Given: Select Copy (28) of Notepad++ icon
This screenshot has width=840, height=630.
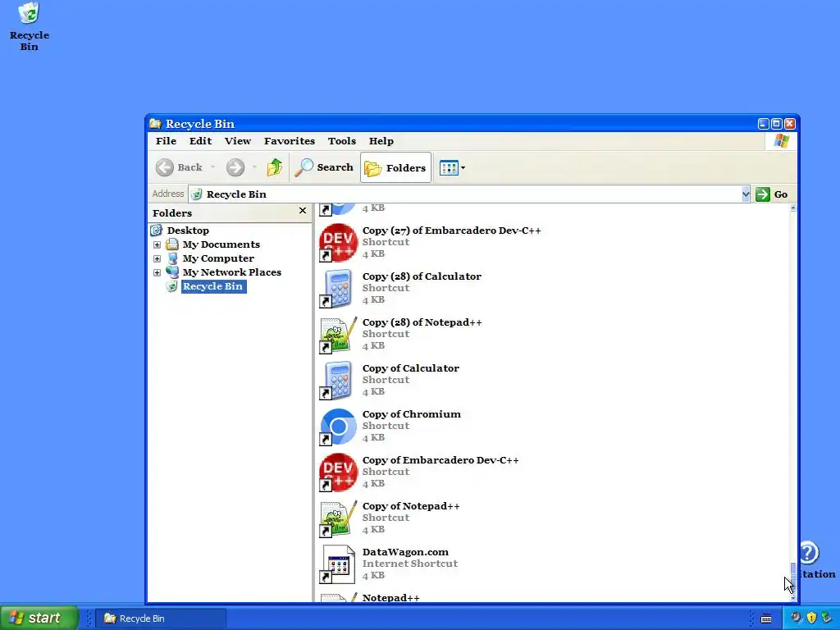Looking at the screenshot, I should 338,335.
